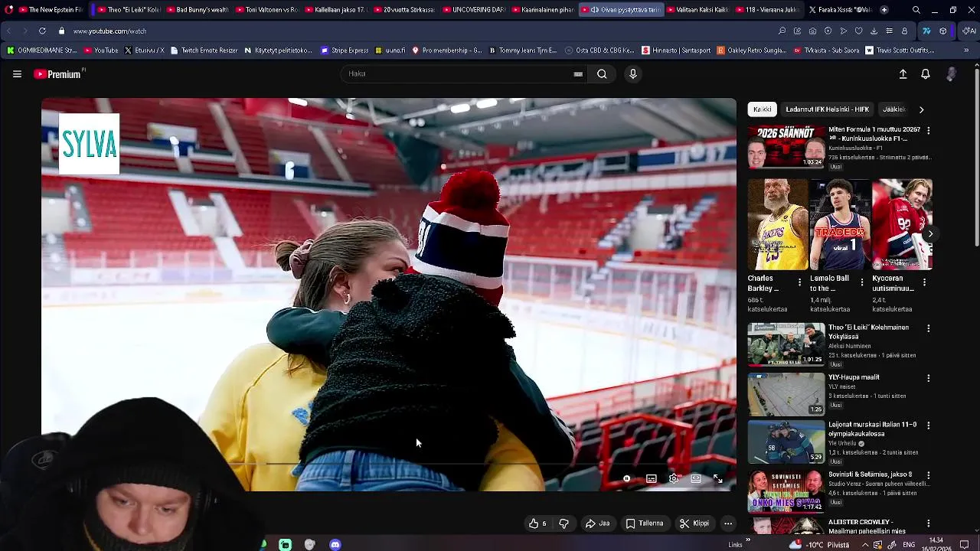Open the YouTube upload/create icon

[903, 74]
